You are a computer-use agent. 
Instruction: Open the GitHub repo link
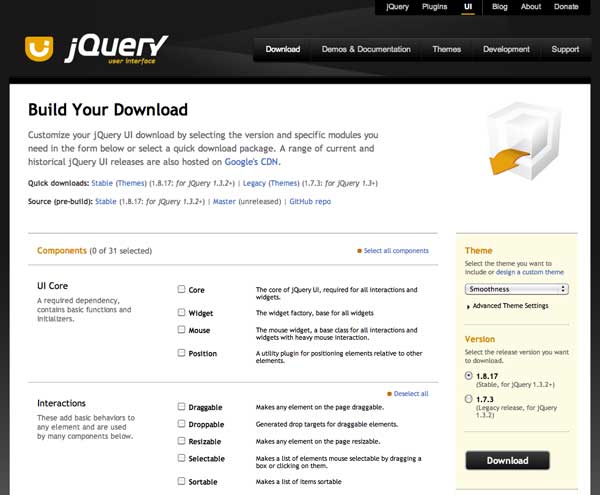[x=310, y=202]
